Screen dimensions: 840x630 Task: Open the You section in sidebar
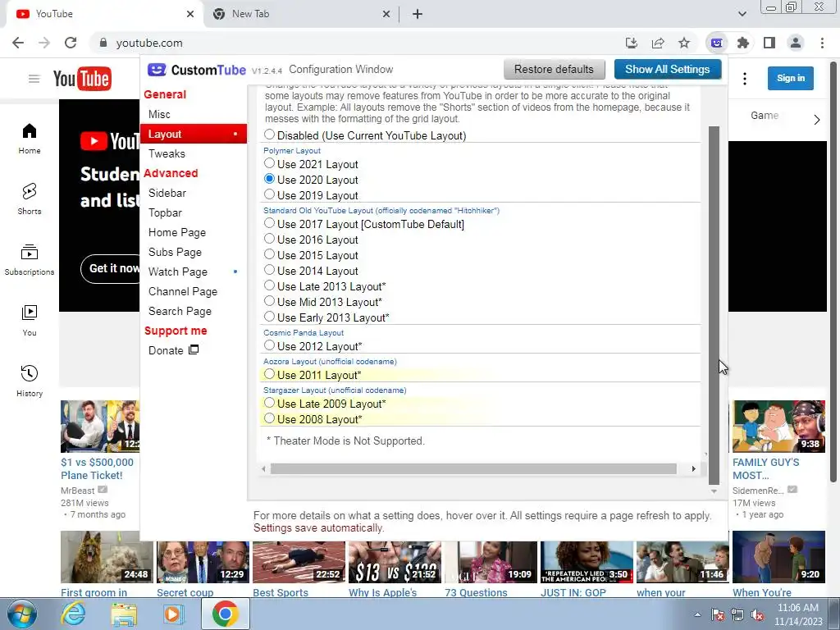coord(30,321)
